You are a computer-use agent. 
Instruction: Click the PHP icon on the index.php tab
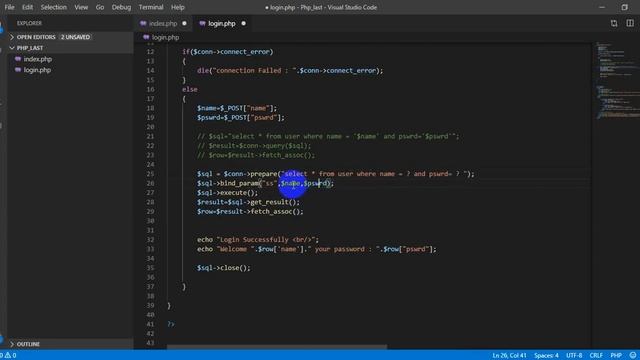pos(143,24)
